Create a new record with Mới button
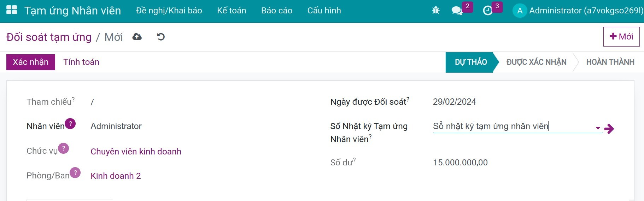The width and height of the screenshot is (644, 201). tap(621, 37)
